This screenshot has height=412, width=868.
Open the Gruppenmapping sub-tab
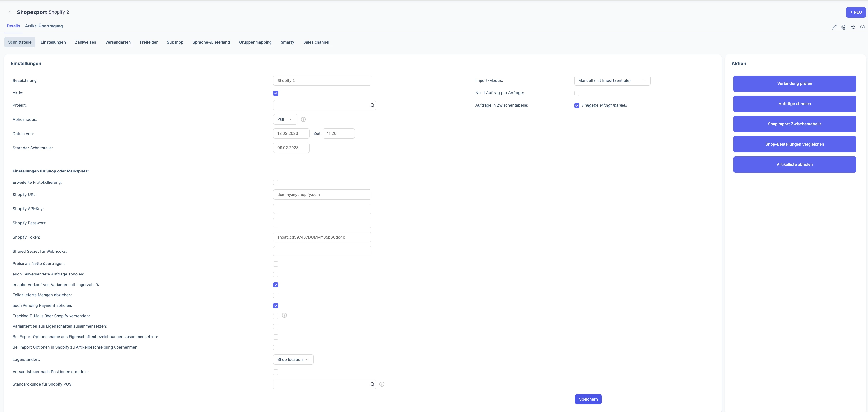point(255,42)
